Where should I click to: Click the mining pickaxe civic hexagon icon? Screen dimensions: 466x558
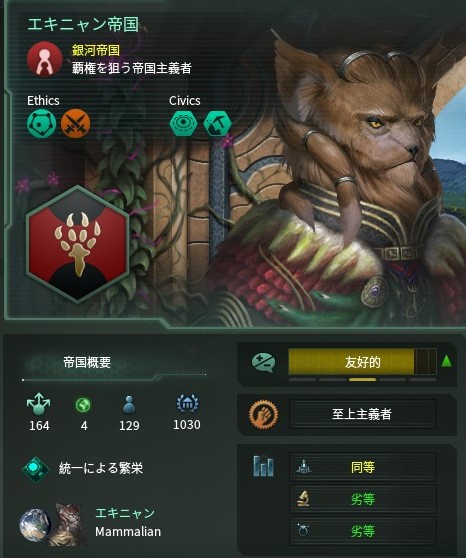point(218,123)
